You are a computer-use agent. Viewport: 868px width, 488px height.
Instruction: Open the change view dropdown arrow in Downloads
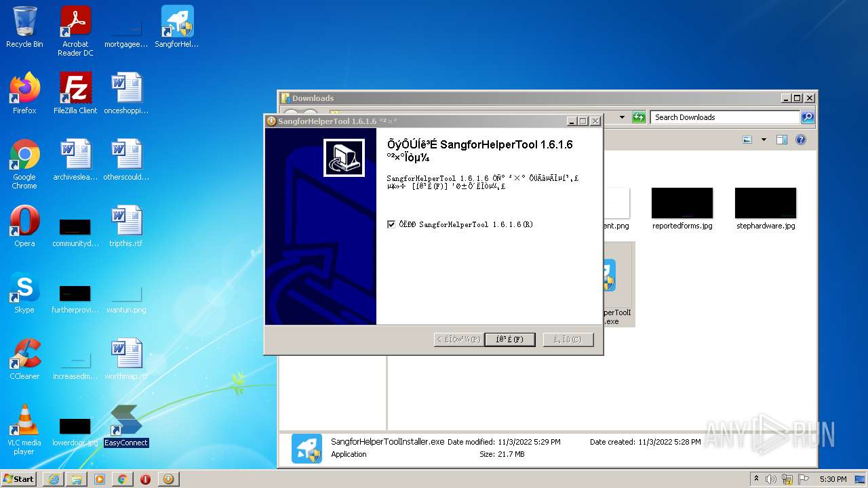coord(764,140)
